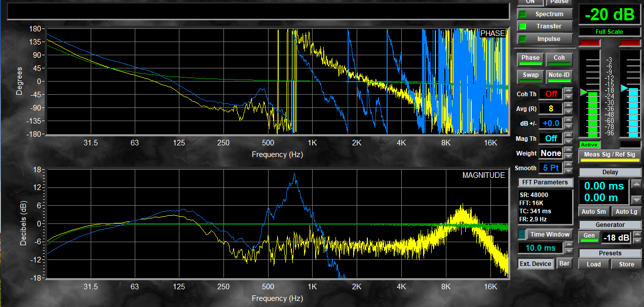
Task: Increase the Coh Th value with up arrow
Action: pos(569,91)
